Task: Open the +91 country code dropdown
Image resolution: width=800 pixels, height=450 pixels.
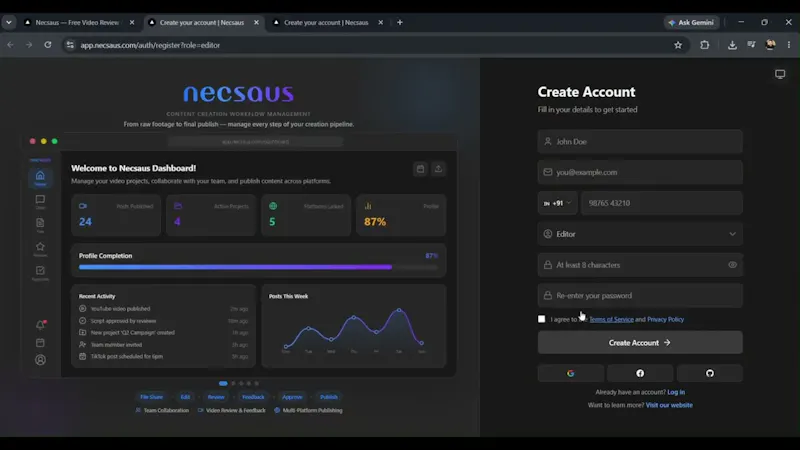Action: (557, 203)
